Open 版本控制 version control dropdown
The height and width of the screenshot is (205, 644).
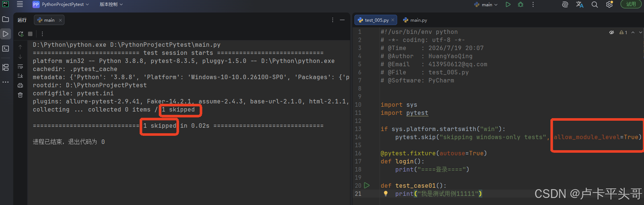111,4
